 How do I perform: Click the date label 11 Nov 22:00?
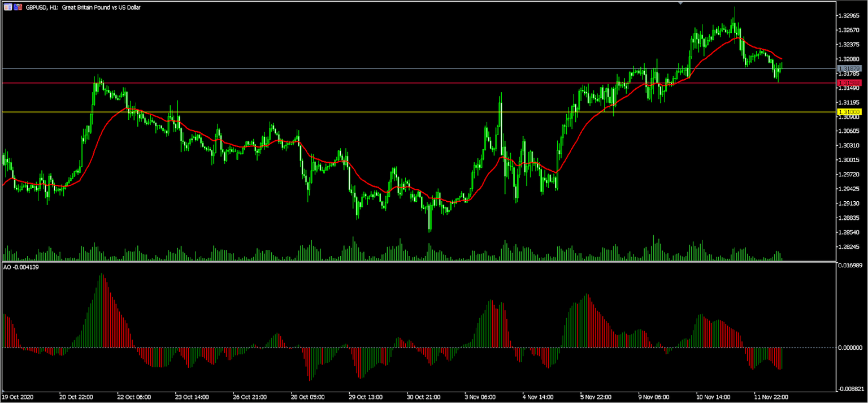pos(770,397)
